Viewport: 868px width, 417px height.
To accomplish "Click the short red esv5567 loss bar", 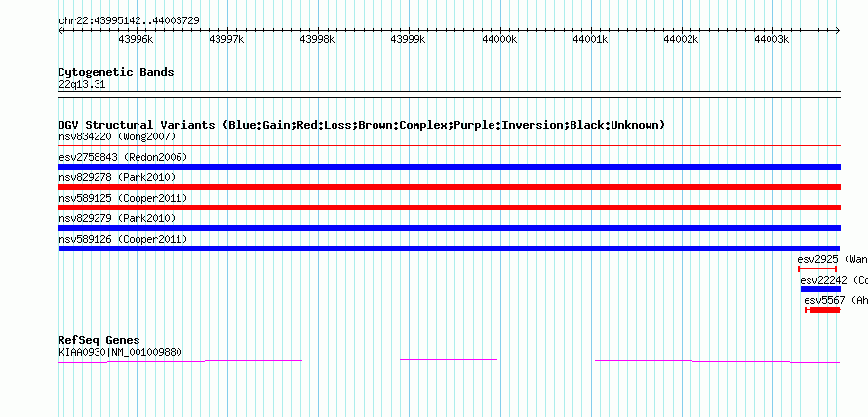I will [x=822, y=310].
